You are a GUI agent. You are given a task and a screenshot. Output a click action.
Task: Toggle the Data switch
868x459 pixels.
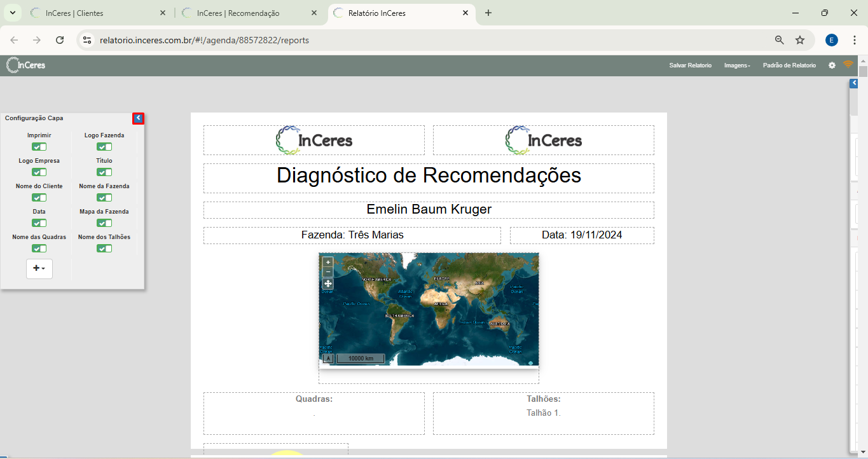tap(39, 223)
